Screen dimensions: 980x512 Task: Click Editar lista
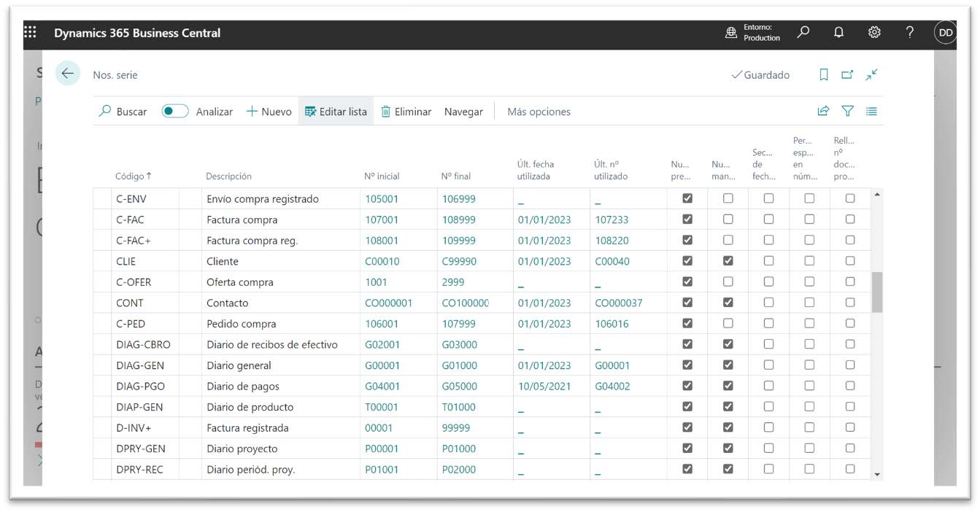[336, 112]
